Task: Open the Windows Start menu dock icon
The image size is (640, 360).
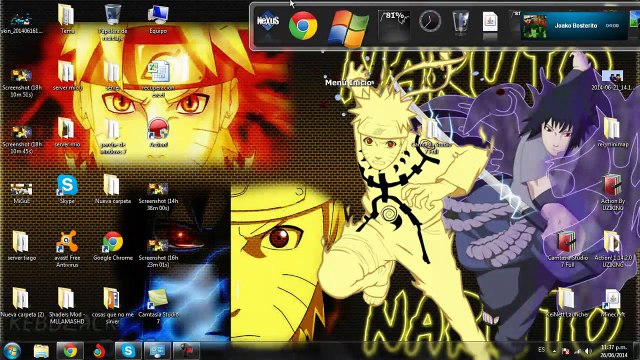Action: point(348,28)
